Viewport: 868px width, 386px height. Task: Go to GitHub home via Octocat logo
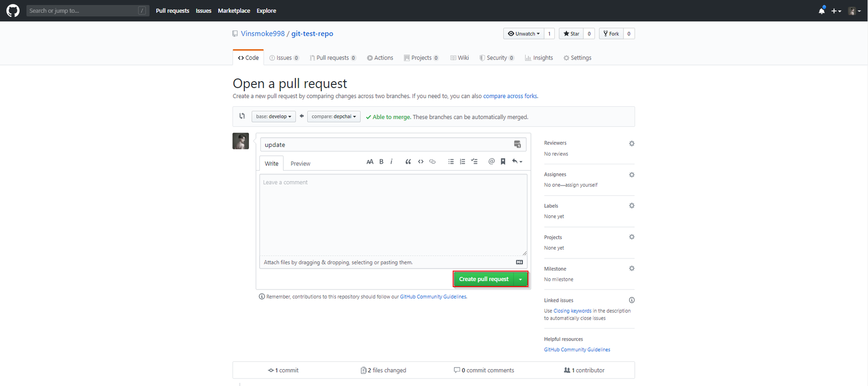point(13,11)
